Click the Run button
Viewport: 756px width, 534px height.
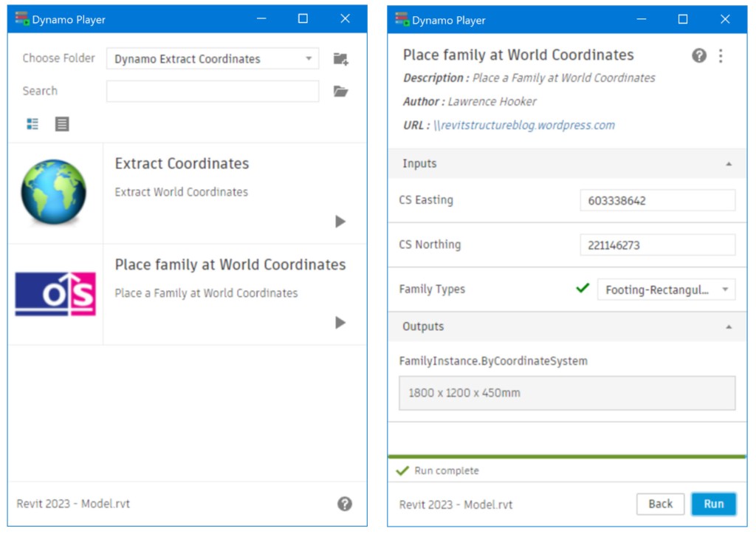tap(713, 504)
